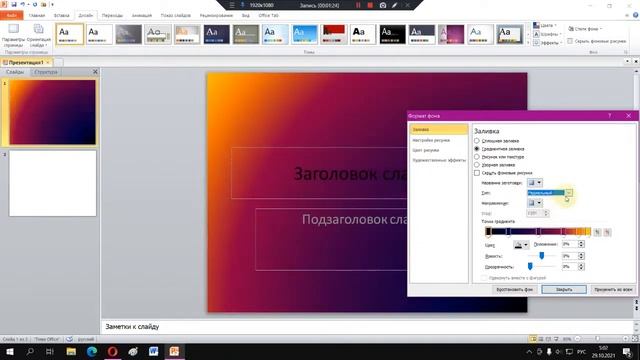The height and width of the screenshot is (360, 640).
Task: Open Help with the blue question icon
Action: coord(636,15)
